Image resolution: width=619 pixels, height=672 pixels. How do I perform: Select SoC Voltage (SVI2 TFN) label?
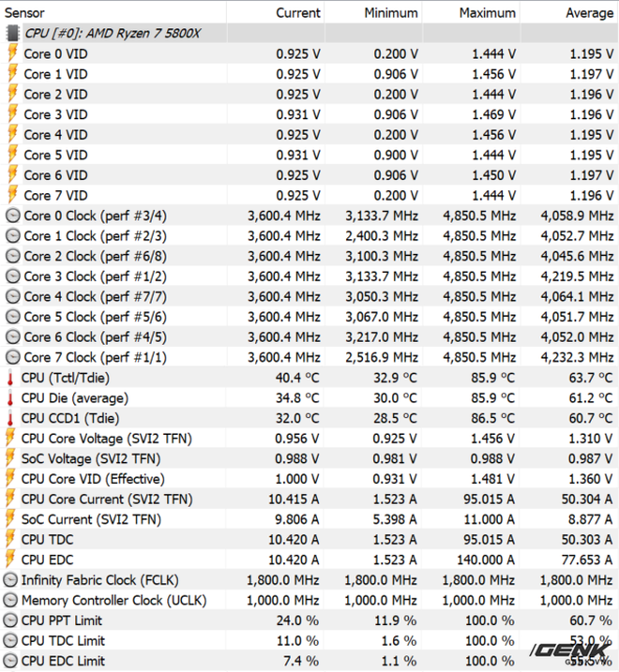tap(91, 458)
